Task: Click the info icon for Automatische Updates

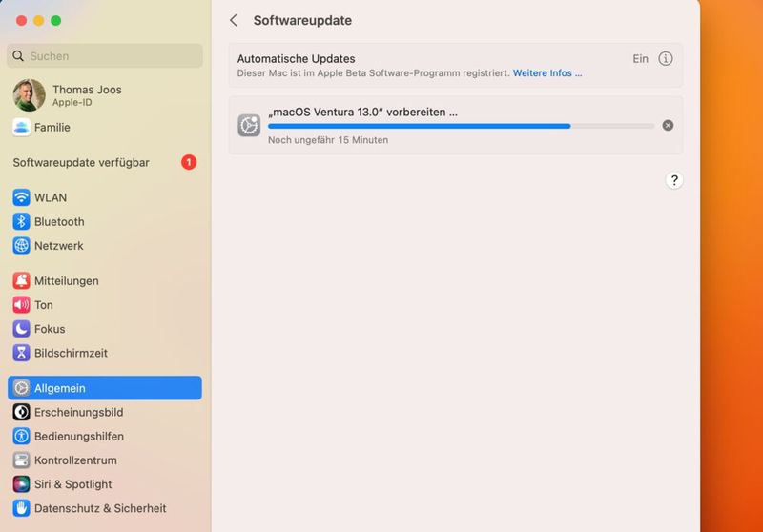Action: point(666,59)
